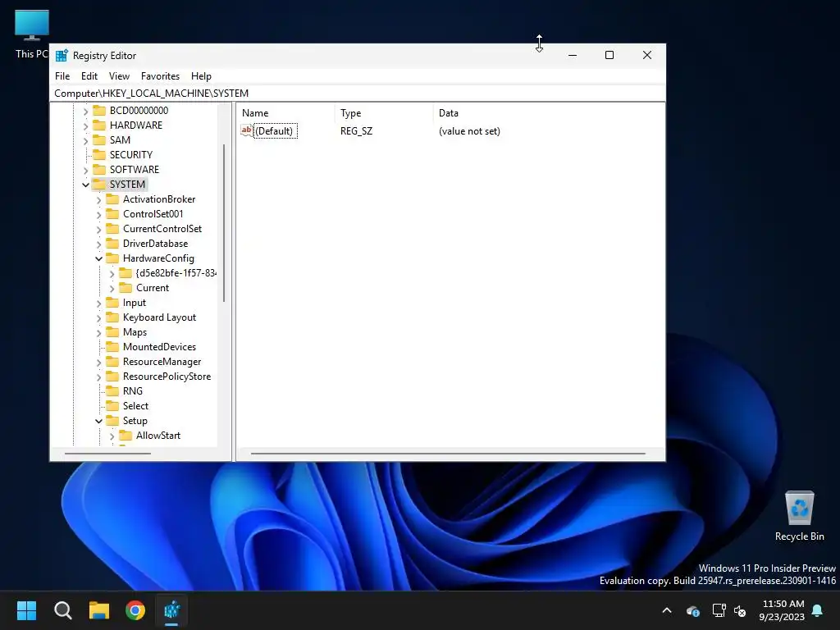Collapse the SYSTEM key
840x630 pixels.
coord(85,185)
